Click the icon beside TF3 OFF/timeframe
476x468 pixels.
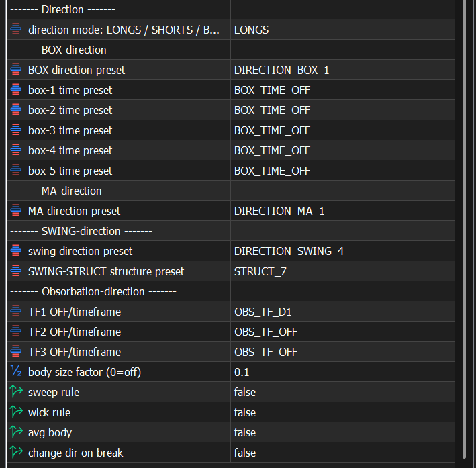tap(16, 351)
